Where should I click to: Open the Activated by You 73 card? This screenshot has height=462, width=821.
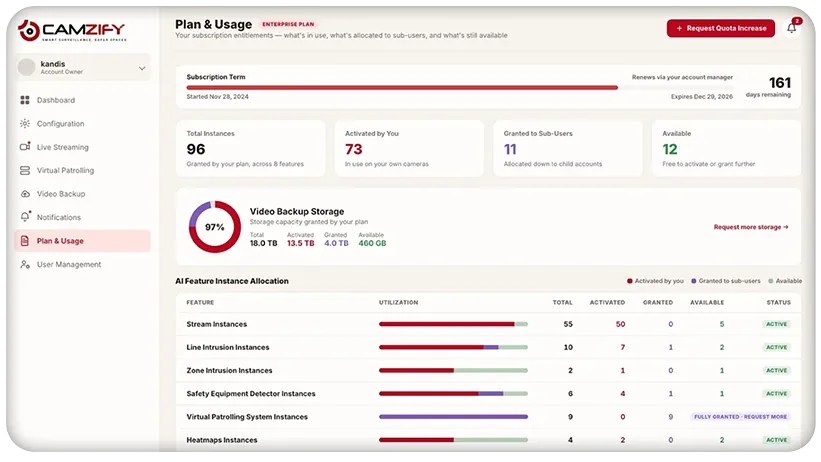[409, 148]
